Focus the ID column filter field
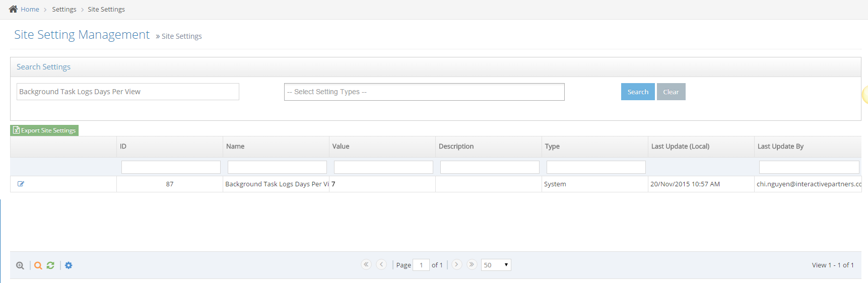The height and width of the screenshot is (283, 868). (x=171, y=167)
